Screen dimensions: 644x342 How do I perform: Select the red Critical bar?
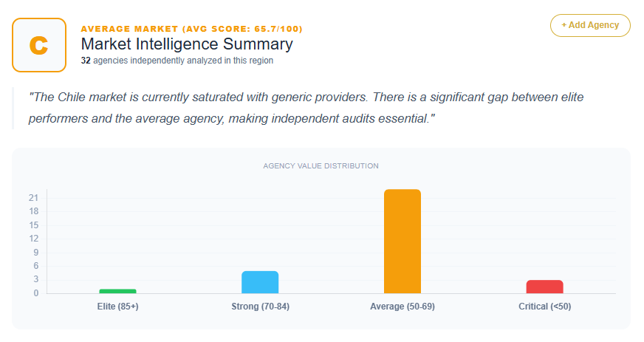coord(545,287)
